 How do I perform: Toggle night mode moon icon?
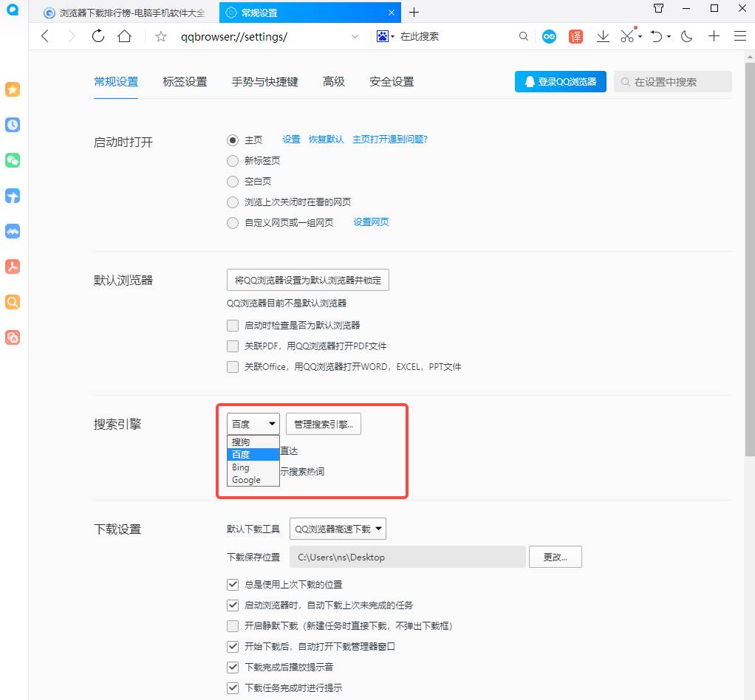pos(686,36)
